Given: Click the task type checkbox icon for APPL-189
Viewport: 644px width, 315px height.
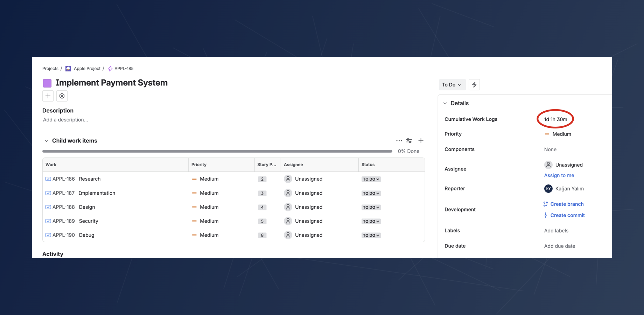Looking at the screenshot, I should pos(48,221).
